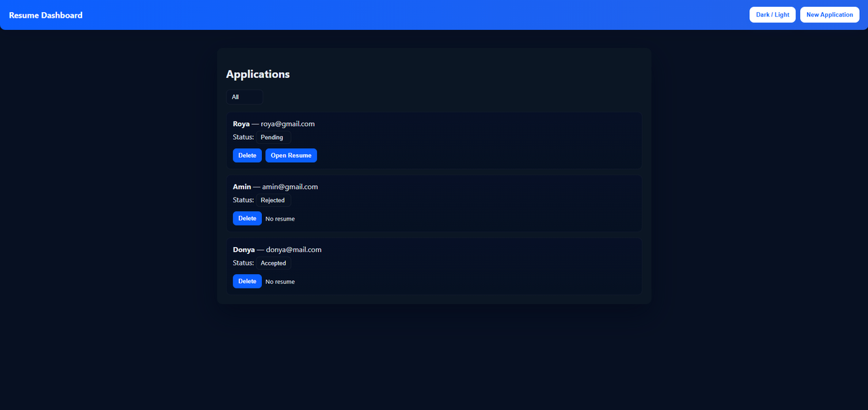Delete Amin's application
Image resolution: width=868 pixels, height=410 pixels.
(247, 219)
